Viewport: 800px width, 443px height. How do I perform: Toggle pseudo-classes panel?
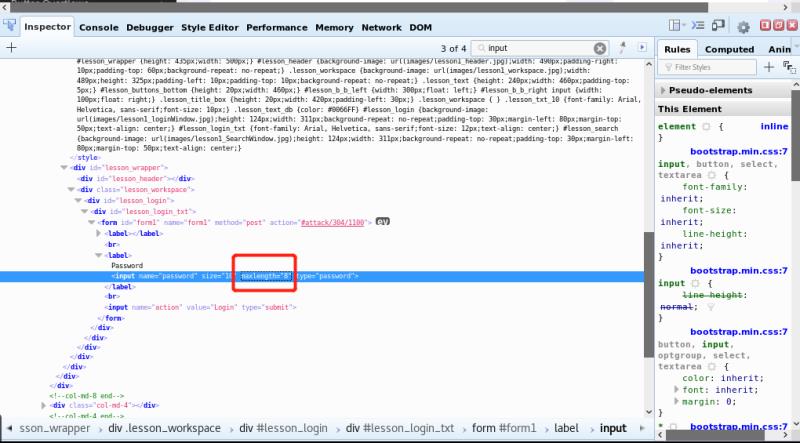click(789, 67)
